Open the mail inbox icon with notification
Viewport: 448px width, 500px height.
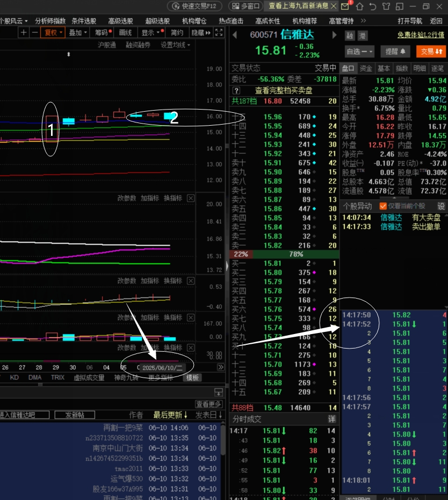coord(345,6)
